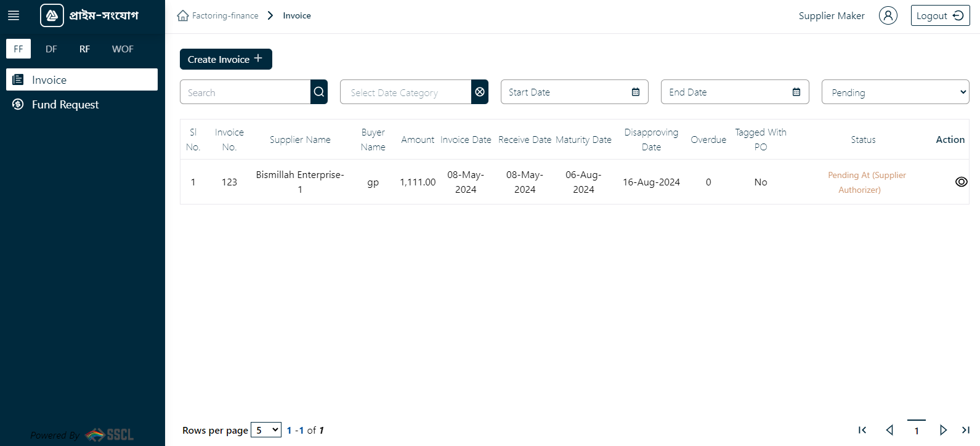
Task: Click the Create Invoice button
Action: pyautogui.click(x=226, y=59)
